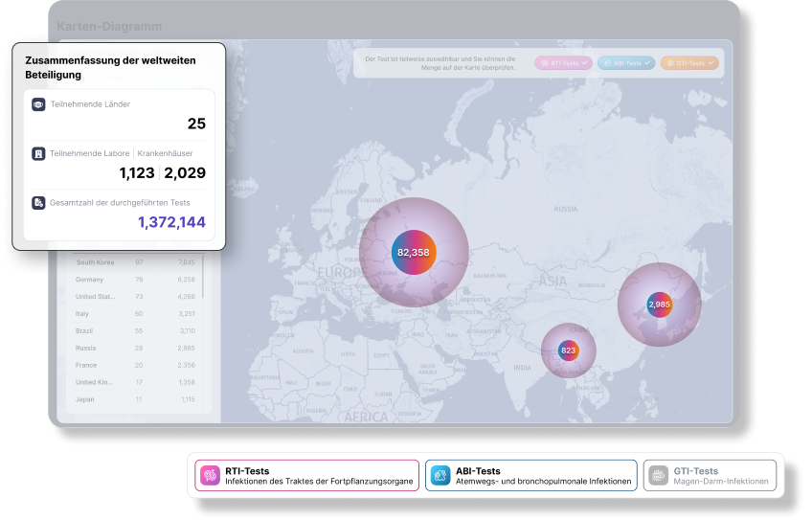Select the France row

[135, 365]
